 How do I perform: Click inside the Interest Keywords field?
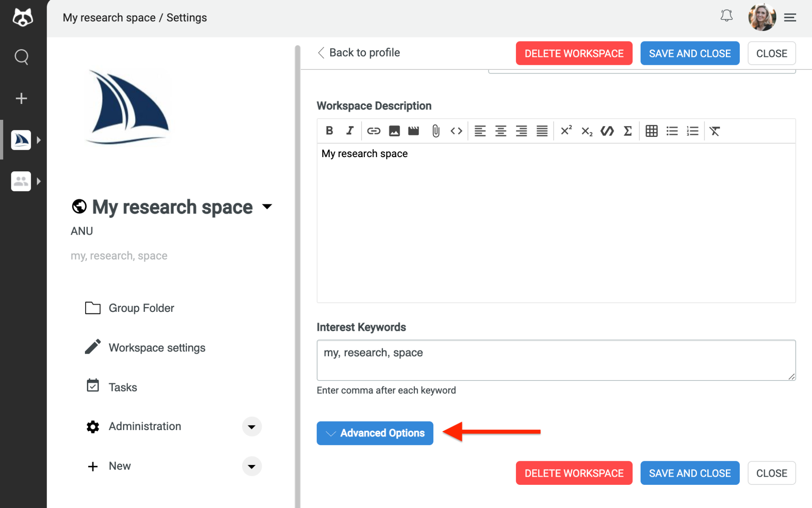[x=555, y=360]
